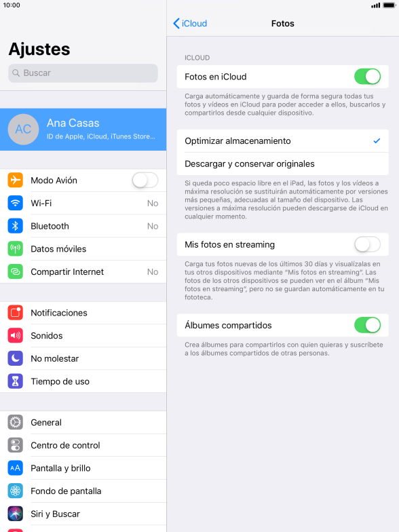Select the Bluetooth icon in sidebar

[15, 226]
